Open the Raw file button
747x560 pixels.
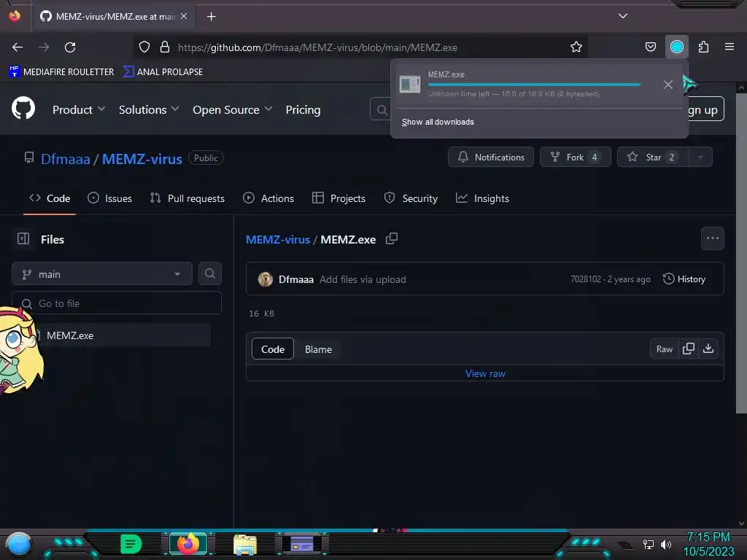coord(664,349)
